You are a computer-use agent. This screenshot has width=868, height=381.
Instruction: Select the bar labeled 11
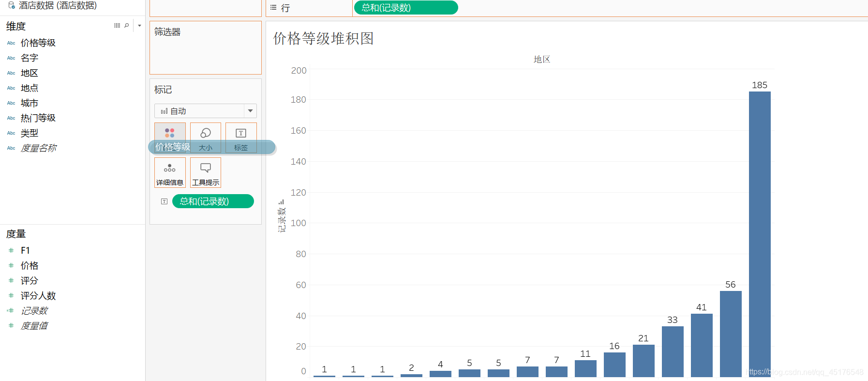pyautogui.click(x=585, y=368)
